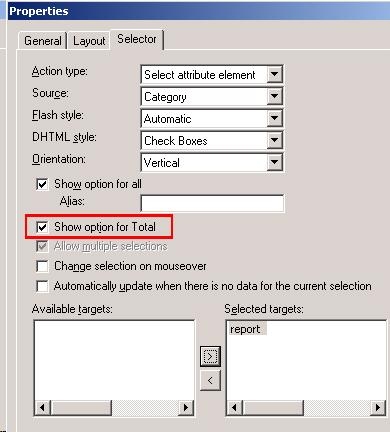This screenshot has width=390, height=432.
Task: Expand the Source dropdown arrow
Action: point(275,96)
